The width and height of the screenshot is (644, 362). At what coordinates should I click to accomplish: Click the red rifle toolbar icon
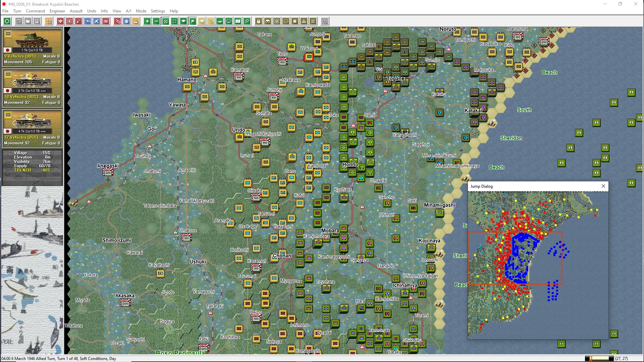pos(117,21)
